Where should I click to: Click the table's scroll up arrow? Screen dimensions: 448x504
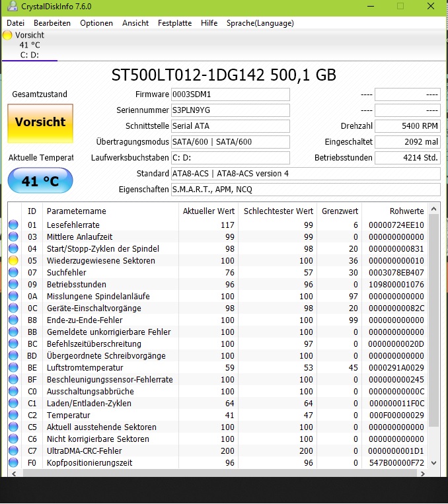point(433,209)
